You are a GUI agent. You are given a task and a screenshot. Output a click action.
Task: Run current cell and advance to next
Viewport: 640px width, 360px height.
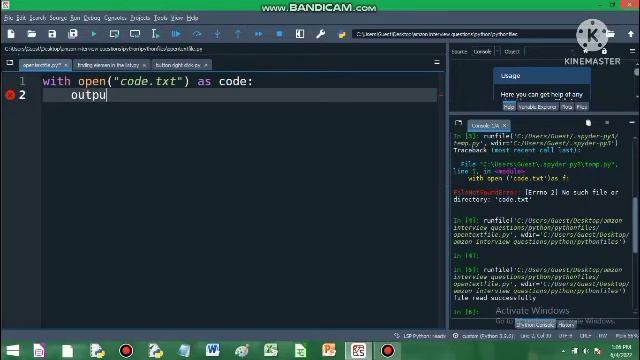pyautogui.click(x=135, y=34)
